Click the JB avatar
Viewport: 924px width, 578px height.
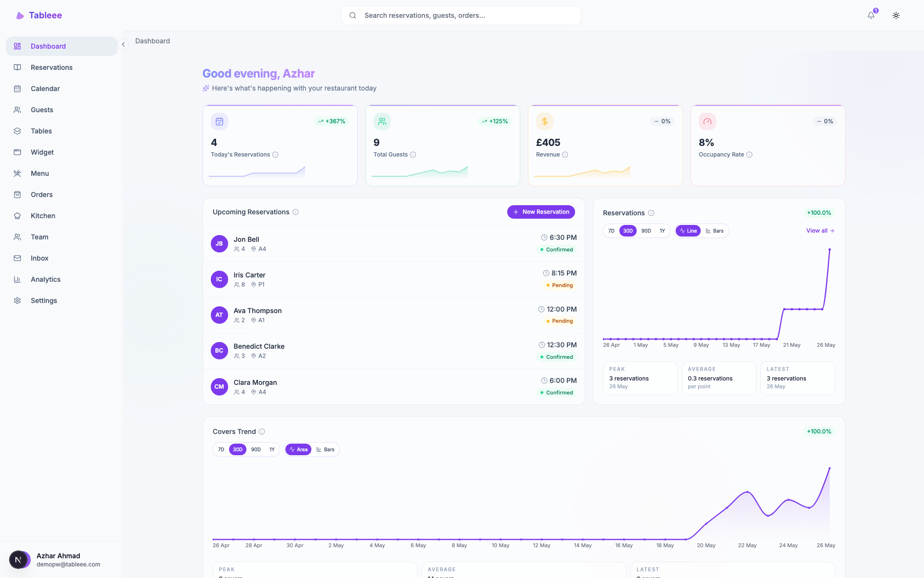pos(219,244)
